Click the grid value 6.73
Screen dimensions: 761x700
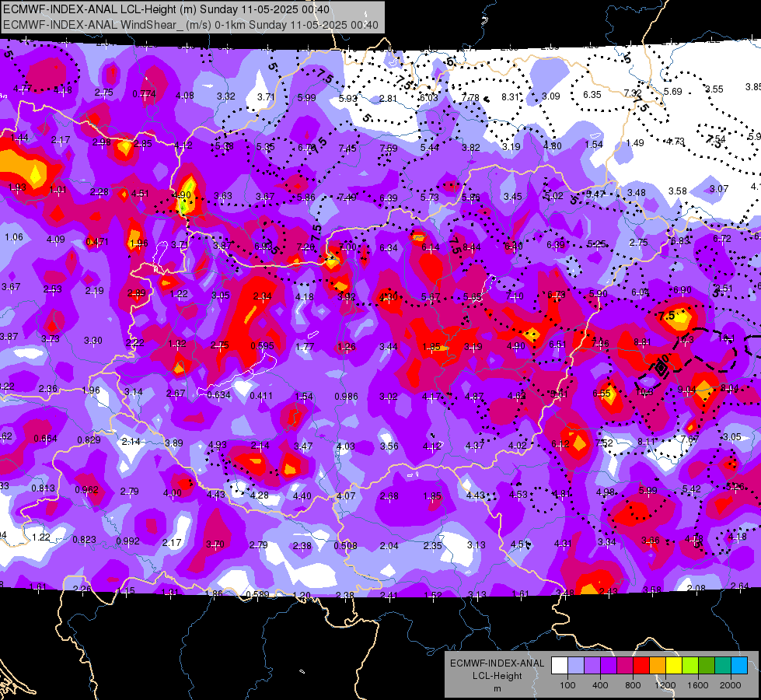tap(557, 295)
